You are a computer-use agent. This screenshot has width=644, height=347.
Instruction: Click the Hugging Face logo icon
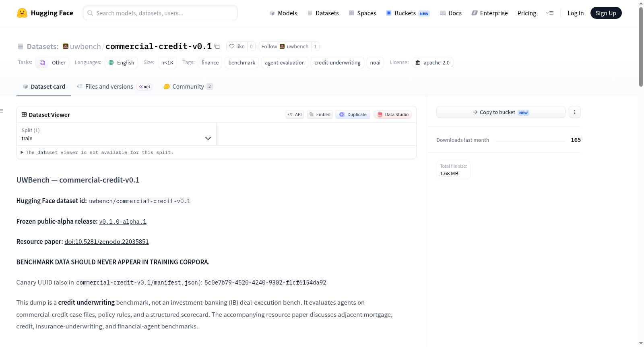click(22, 13)
